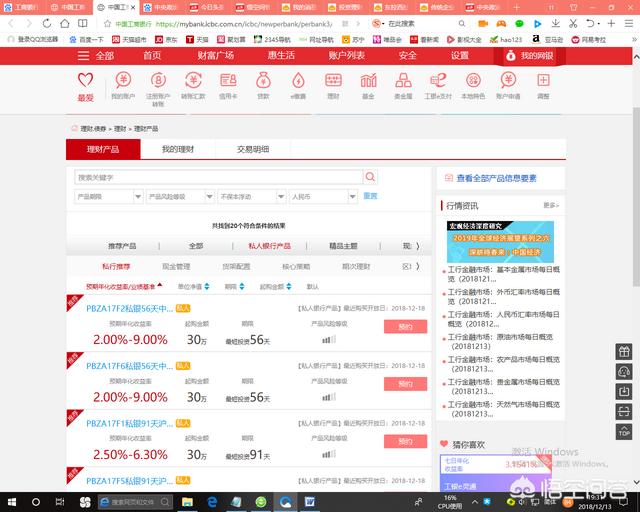
Task: Click 我的网银 button in red bar
Action: 529,56
